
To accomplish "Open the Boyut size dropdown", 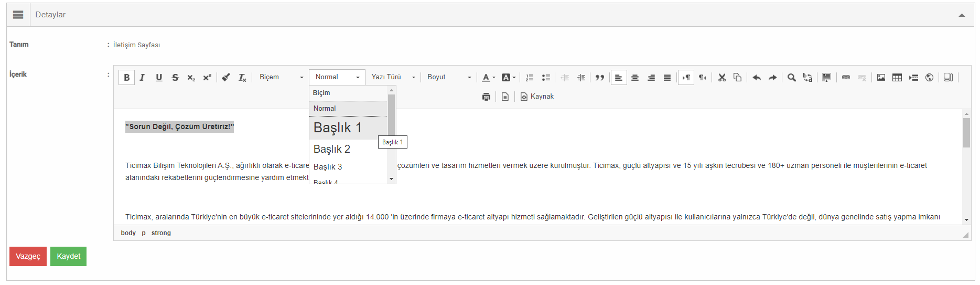I will (449, 77).
